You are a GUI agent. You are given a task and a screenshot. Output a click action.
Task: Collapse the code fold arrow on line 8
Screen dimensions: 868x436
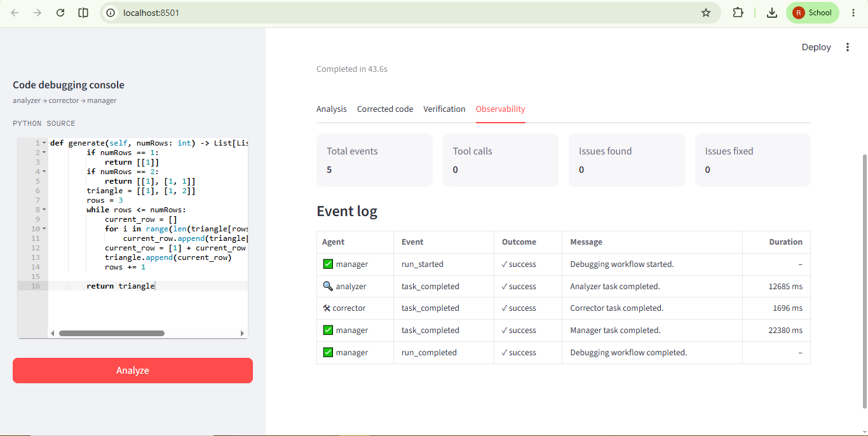[x=44, y=210]
